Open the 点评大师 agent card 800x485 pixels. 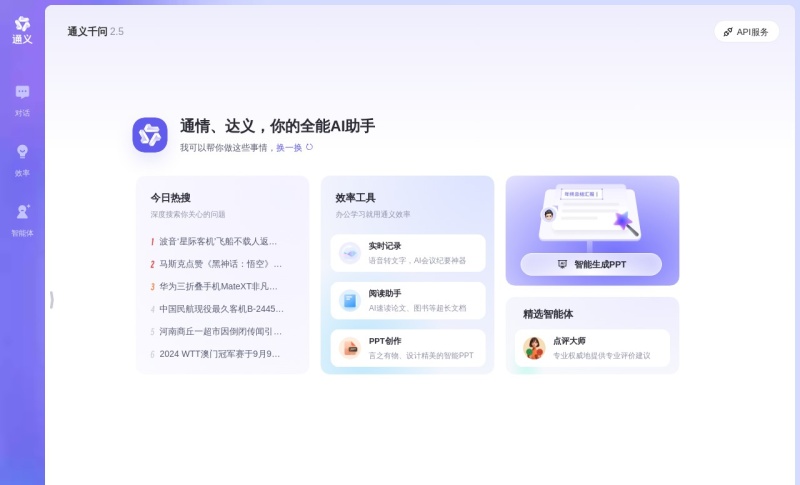tap(592, 348)
